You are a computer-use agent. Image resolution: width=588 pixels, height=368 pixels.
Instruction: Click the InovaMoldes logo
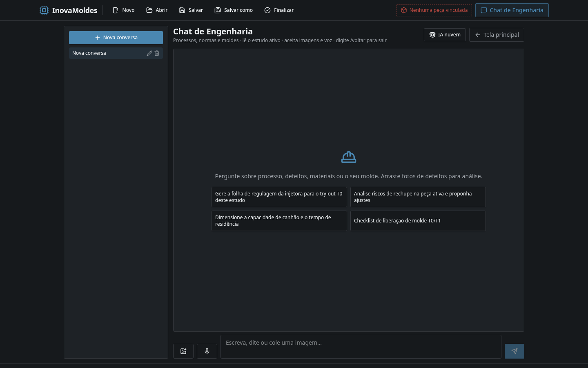69,10
